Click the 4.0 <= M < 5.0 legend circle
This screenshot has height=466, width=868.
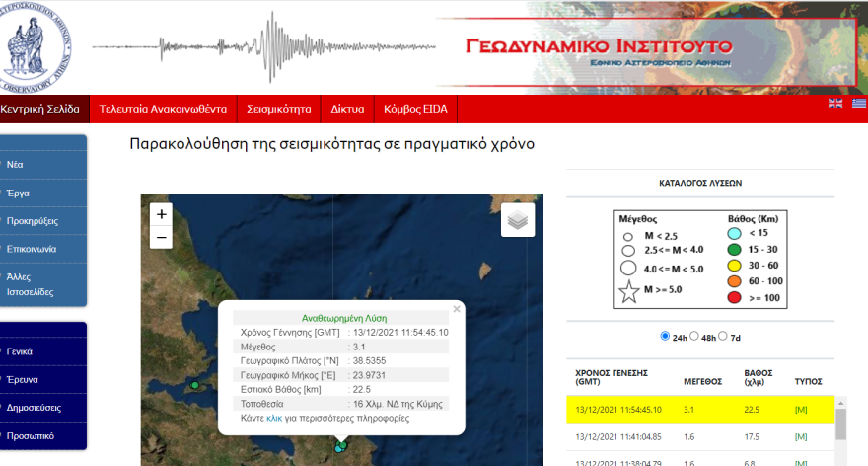point(628,269)
